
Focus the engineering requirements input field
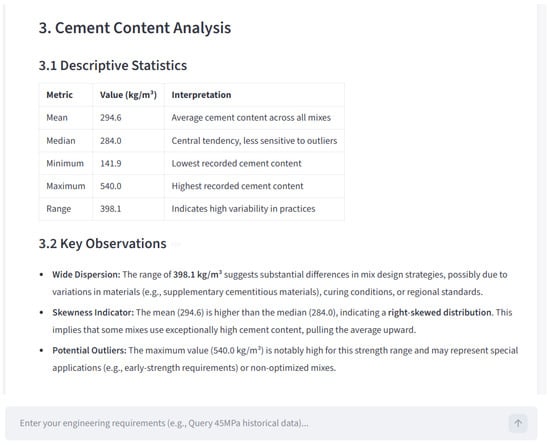click(260, 423)
